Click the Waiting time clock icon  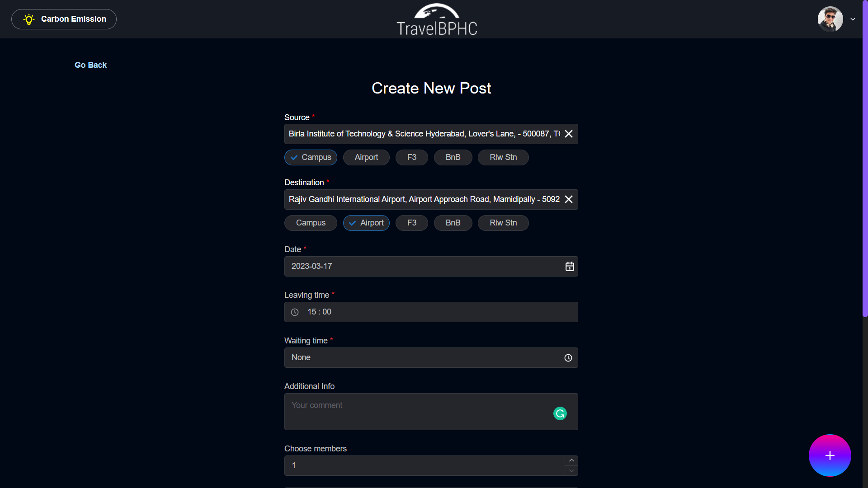(x=568, y=358)
